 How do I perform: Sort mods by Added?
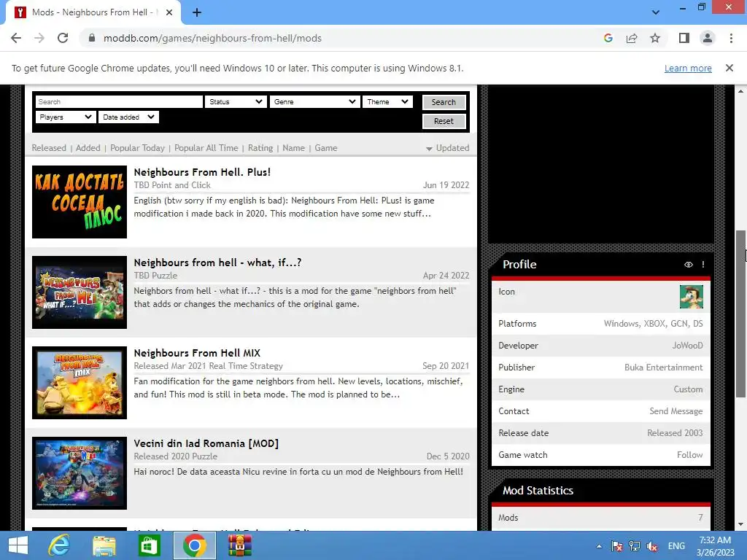(88, 147)
